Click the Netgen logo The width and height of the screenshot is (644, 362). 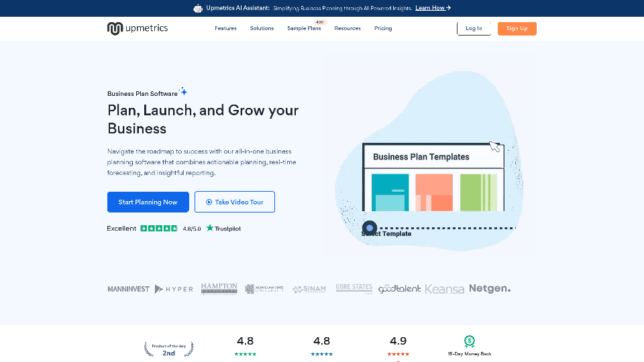pos(490,288)
